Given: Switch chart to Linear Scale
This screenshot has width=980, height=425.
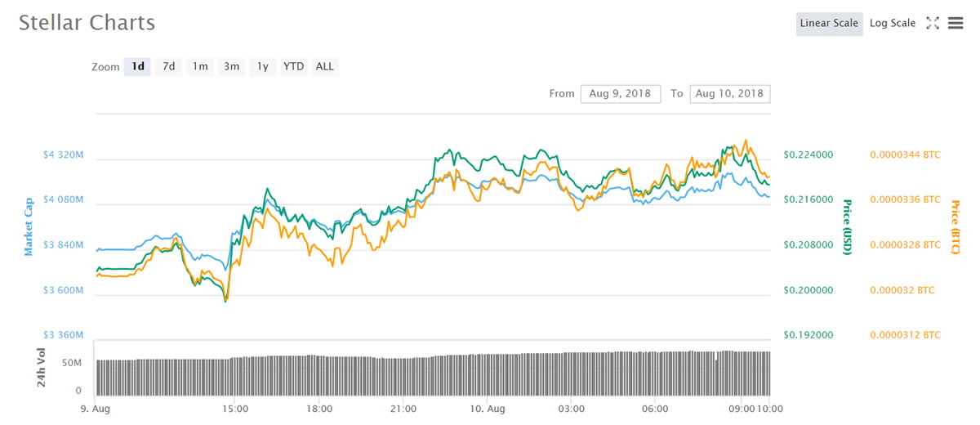Looking at the screenshot, I should [829, 24].
